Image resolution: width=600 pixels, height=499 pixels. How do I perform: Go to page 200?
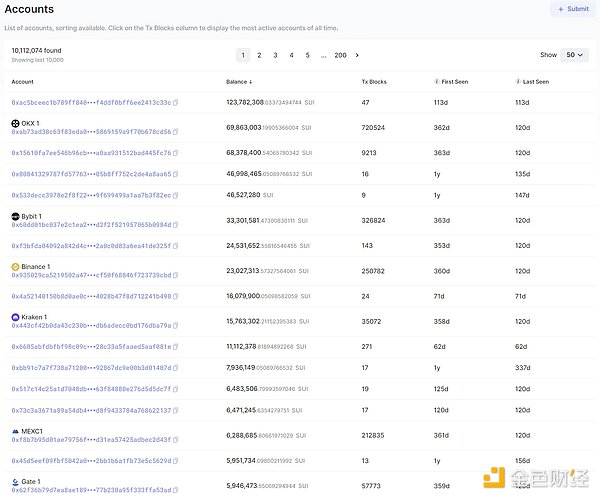tap(340, 55)
